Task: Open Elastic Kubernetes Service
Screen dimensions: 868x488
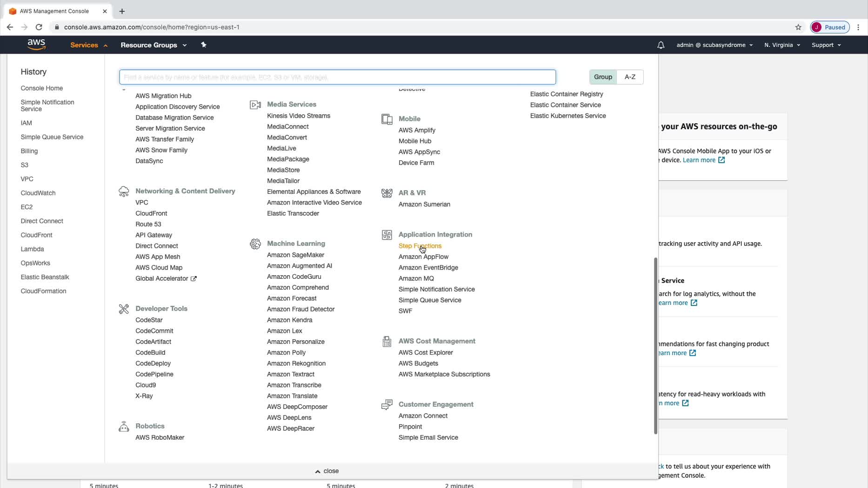Action: point(568,116)
